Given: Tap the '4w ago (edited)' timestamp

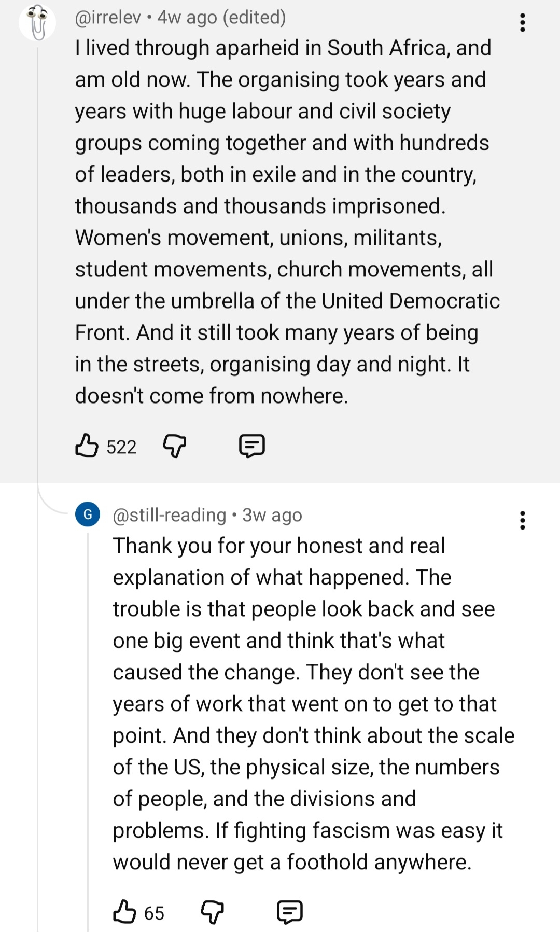Looking at the screenshot, I should 222,17.
